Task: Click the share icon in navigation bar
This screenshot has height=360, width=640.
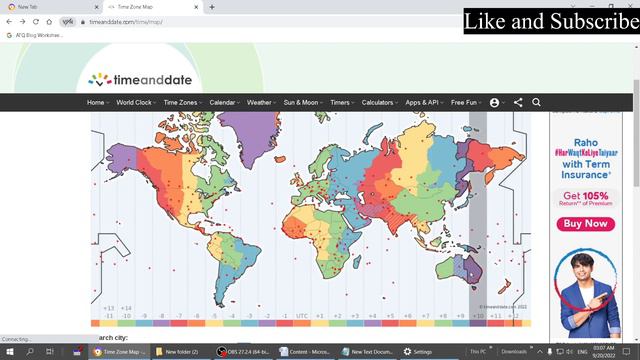Action: tap(518, 102)
